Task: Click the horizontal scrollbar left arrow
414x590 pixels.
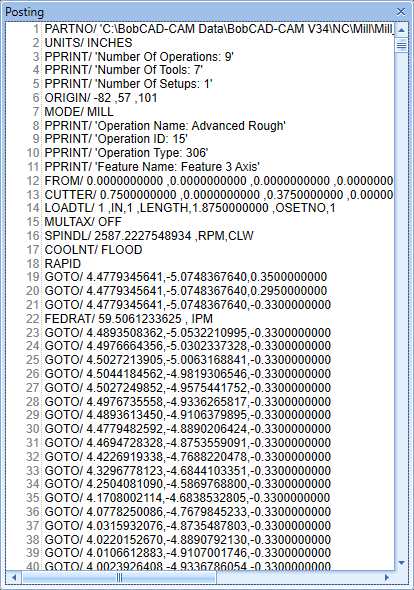Action: coord(14,577)
